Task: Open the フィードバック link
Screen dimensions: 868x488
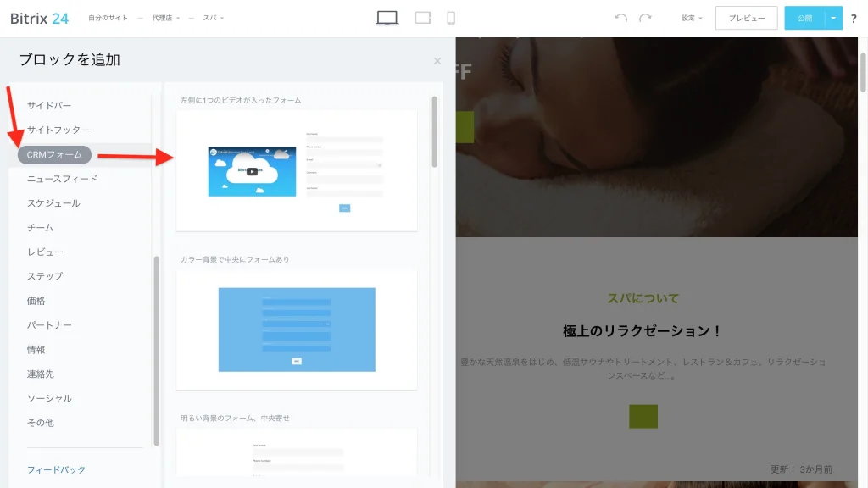Action: tap(56, 469)
